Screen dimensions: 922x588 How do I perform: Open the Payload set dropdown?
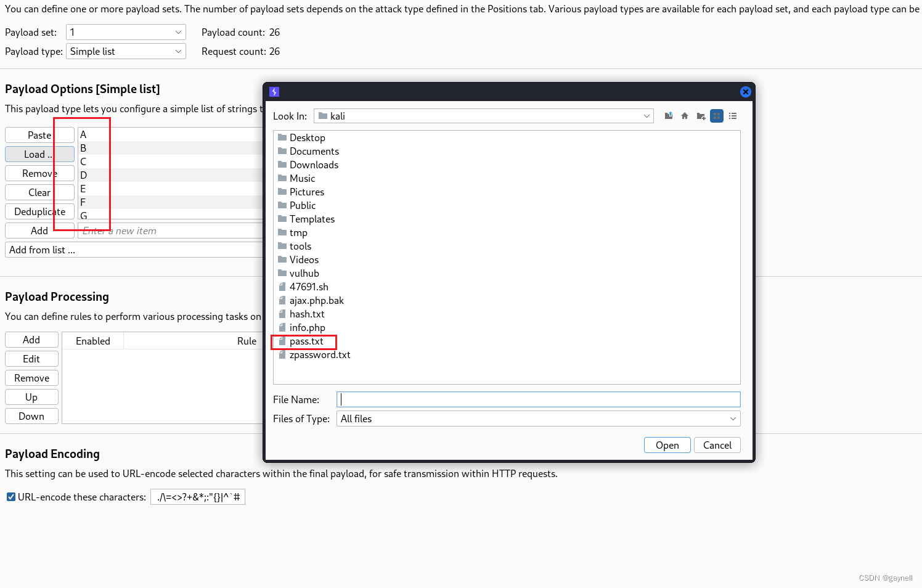(126, 32)
